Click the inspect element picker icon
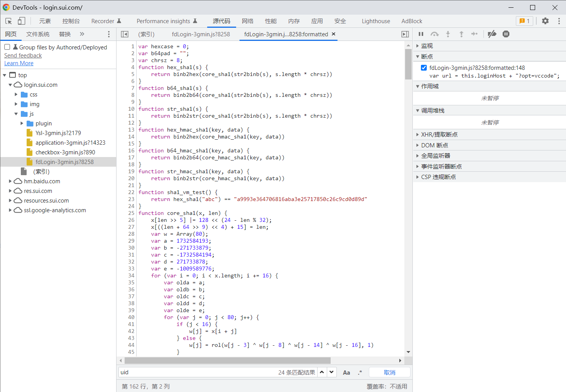The width and height of the screenshot is (566, 392). coord(8,21)
